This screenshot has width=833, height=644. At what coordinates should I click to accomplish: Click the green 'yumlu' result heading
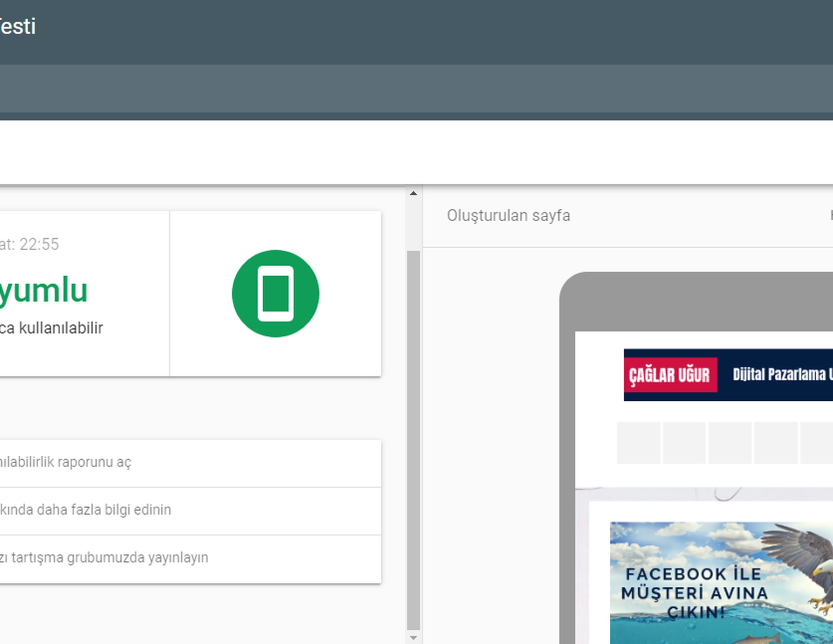pos(44,290)
